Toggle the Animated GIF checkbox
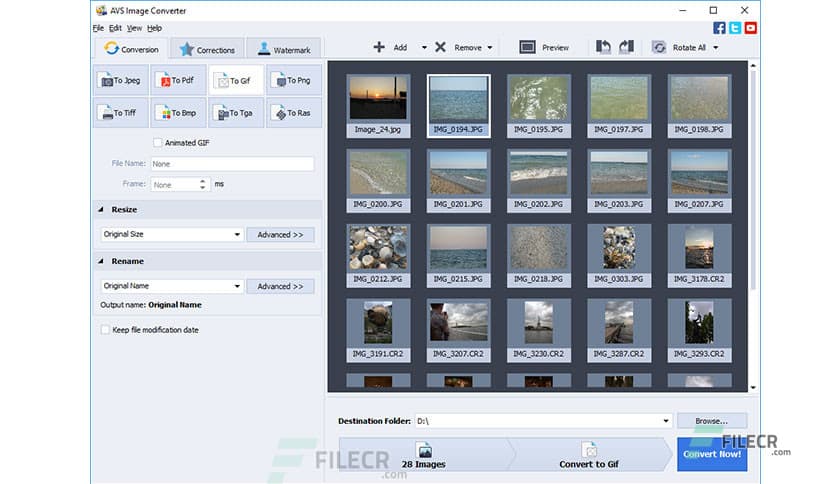Image resolution: width=836 pixels, height=484 pixels. pyautogui.click(x=157, y=142)
